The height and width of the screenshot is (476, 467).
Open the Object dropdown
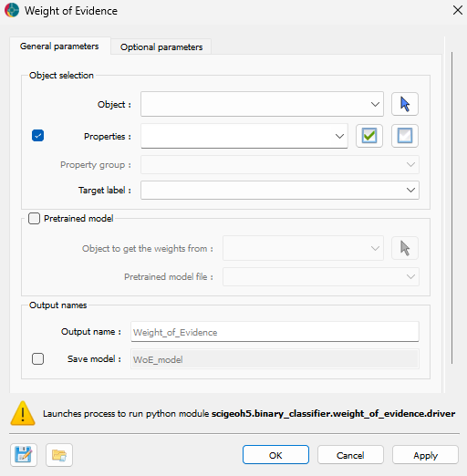click(x=262, y=104)
